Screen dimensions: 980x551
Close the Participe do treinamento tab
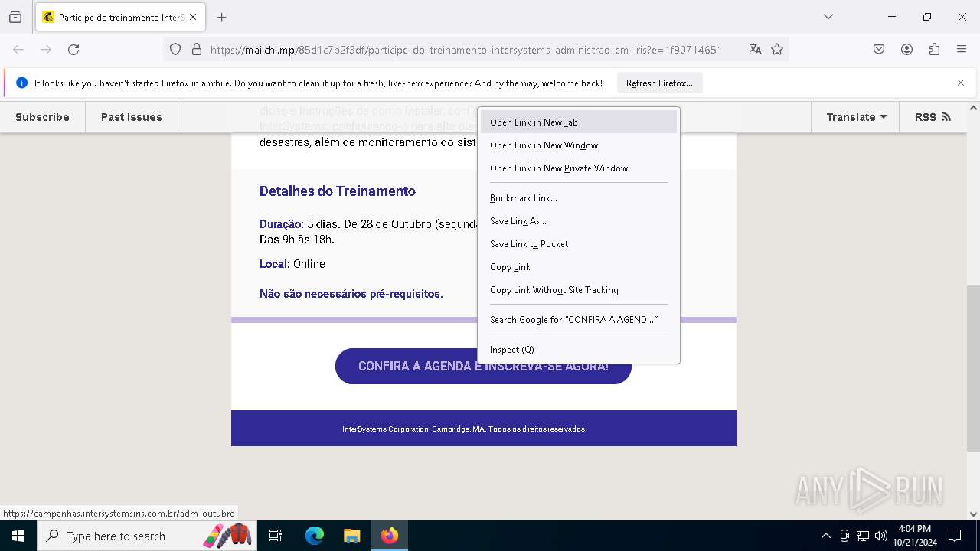pyautogui.click(x=193, y=17)
